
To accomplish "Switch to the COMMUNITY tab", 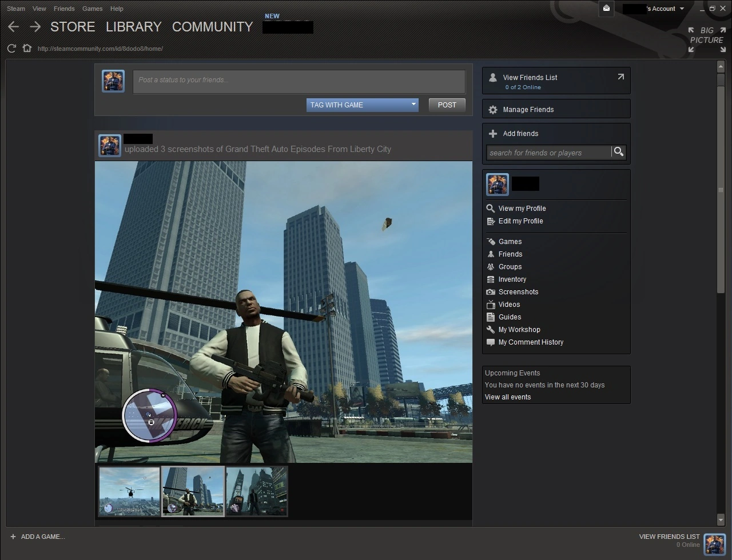I will [212, 27].
